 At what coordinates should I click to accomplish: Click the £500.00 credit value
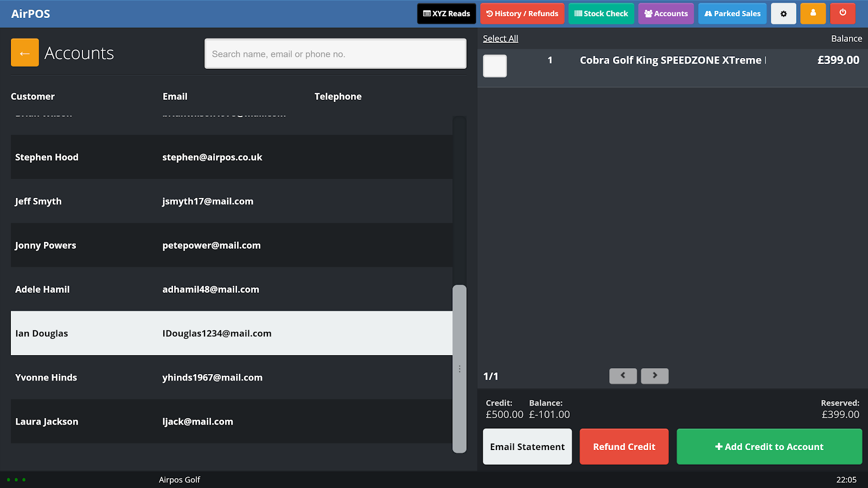click(505, 415)
